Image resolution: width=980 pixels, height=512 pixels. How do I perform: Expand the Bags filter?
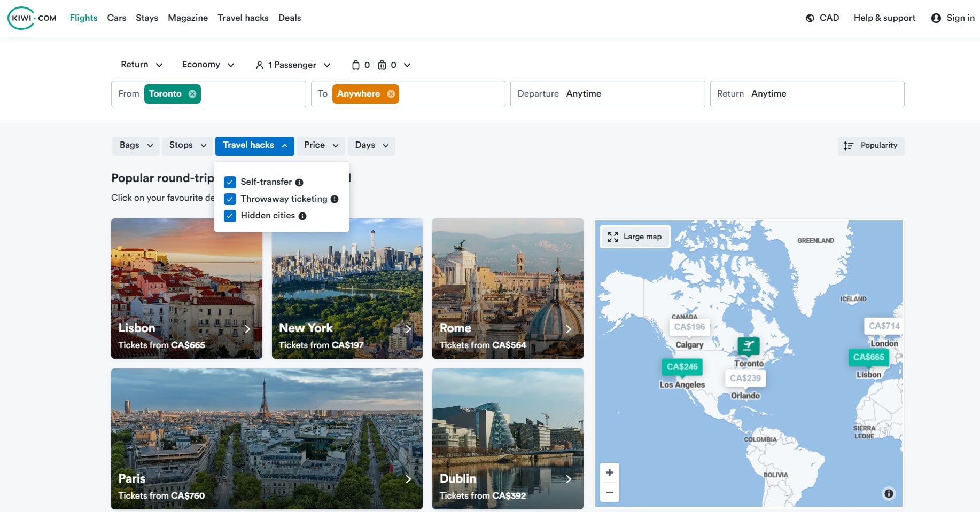[135, 145]
